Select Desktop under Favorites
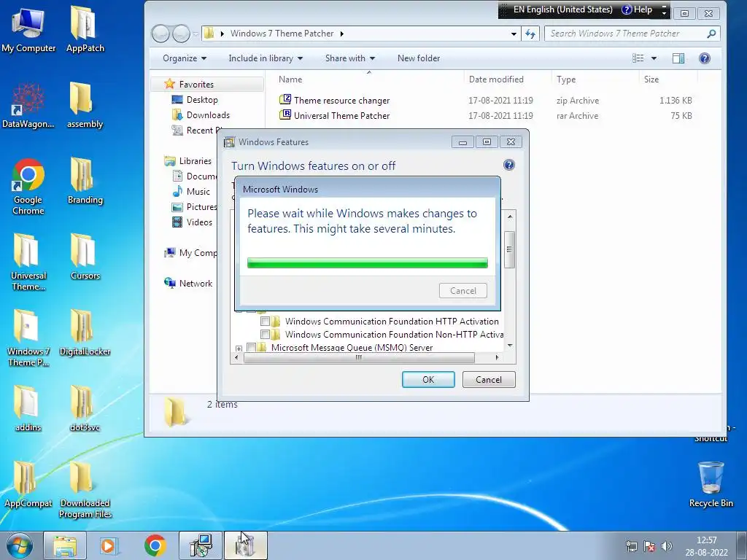Image resolution: width=747 pixels, height=560 pixels. [202, 99]
